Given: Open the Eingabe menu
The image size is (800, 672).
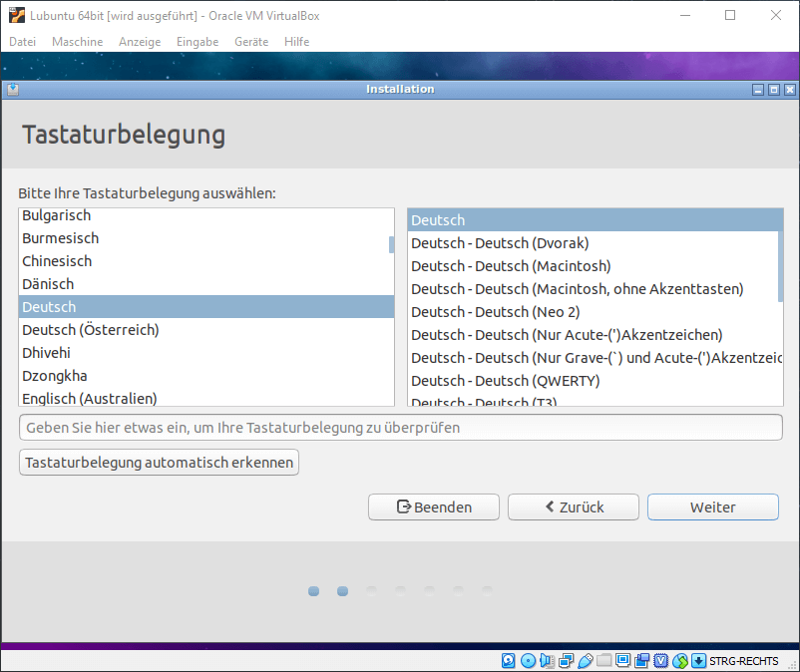Looking at the screenshot, I should coord(198,42).
